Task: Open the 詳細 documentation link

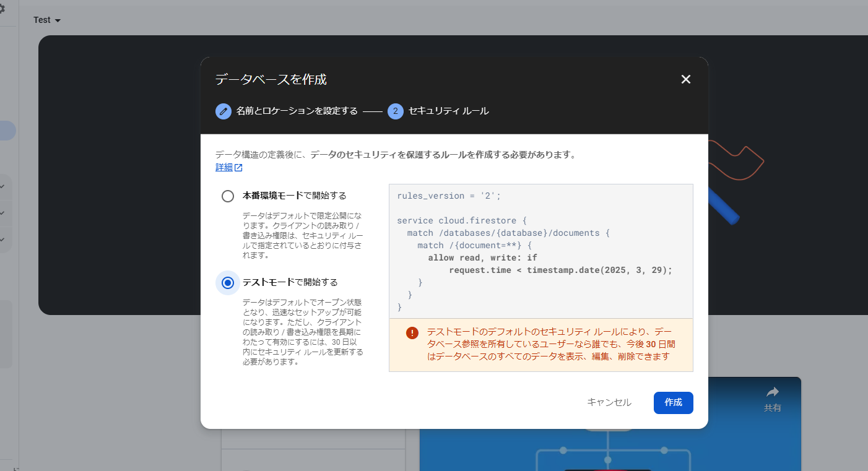Action: [223, 167]
